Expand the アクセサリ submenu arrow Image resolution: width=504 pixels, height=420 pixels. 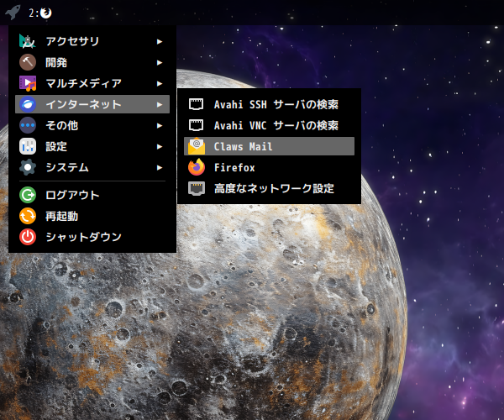click(x=160, y=41)
